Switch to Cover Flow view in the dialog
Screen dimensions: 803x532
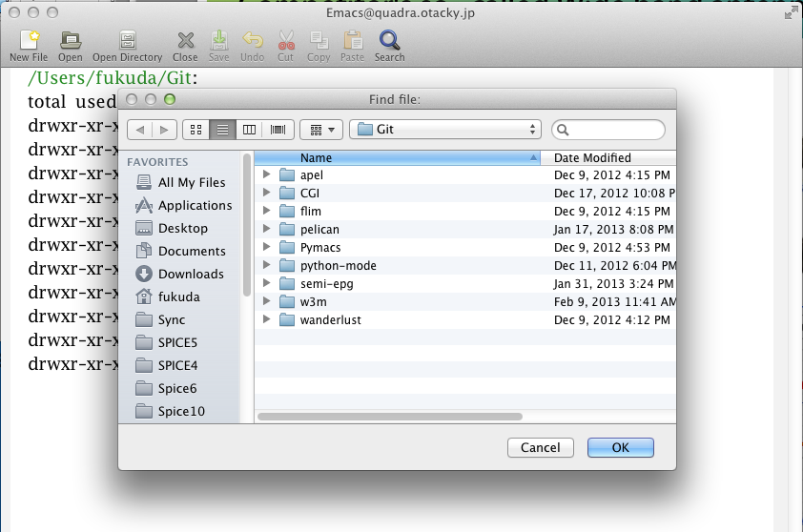coord(278,130)
